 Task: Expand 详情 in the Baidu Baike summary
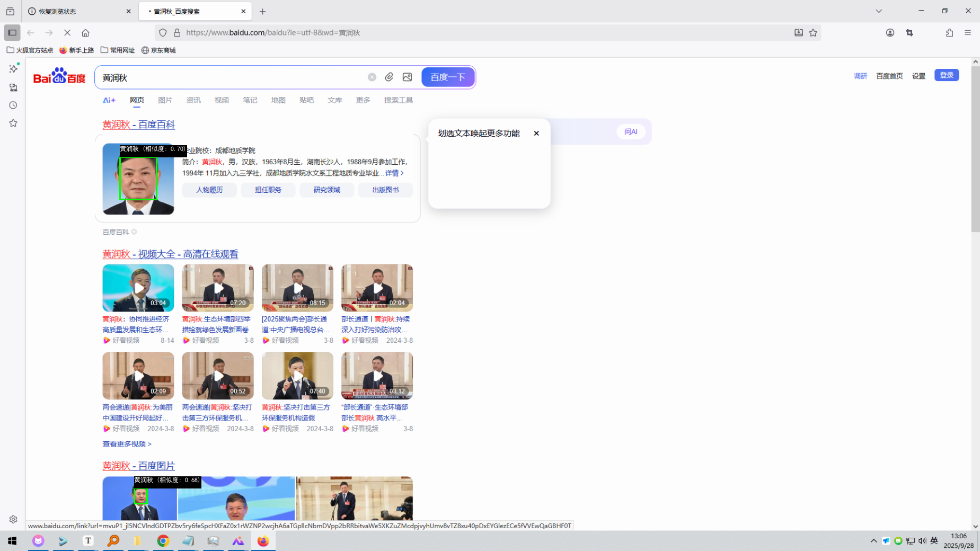click(394, 173)
